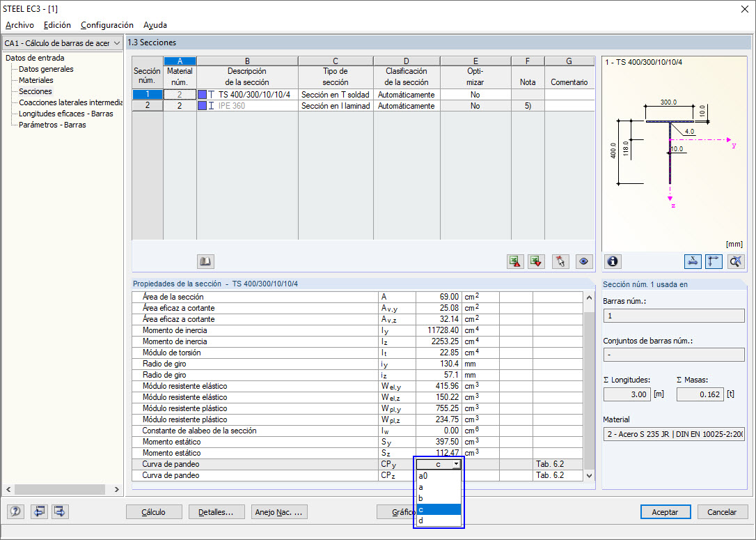756x540 pixels.
Task: Click the Material S 235 JR field
Action: (674, 434)
